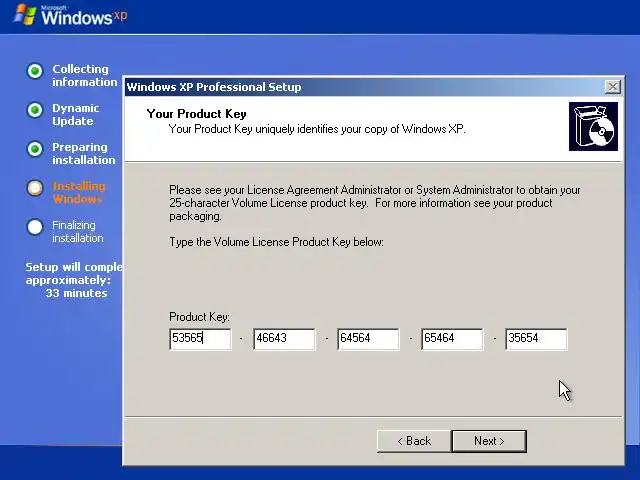Click the 'Your Product Key' heading
The width and height of the screenshot is (640, 480).
[196, 113]
